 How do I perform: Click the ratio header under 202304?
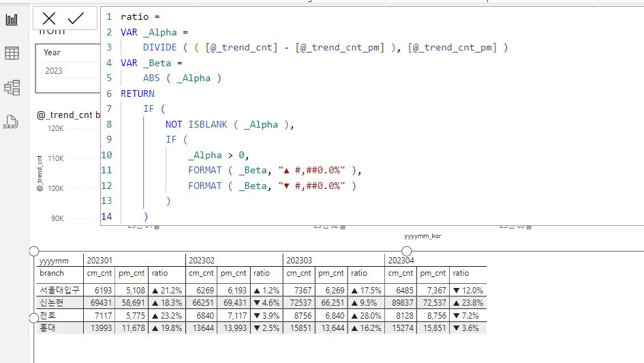461,273
